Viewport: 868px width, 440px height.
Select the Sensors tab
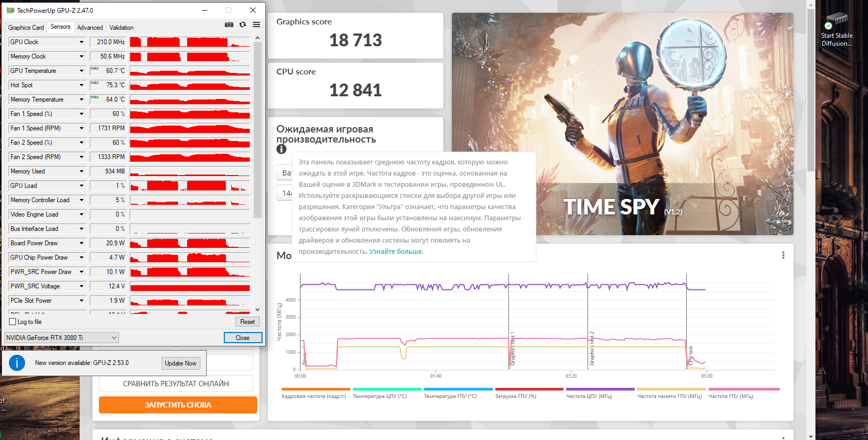(61, 27)
